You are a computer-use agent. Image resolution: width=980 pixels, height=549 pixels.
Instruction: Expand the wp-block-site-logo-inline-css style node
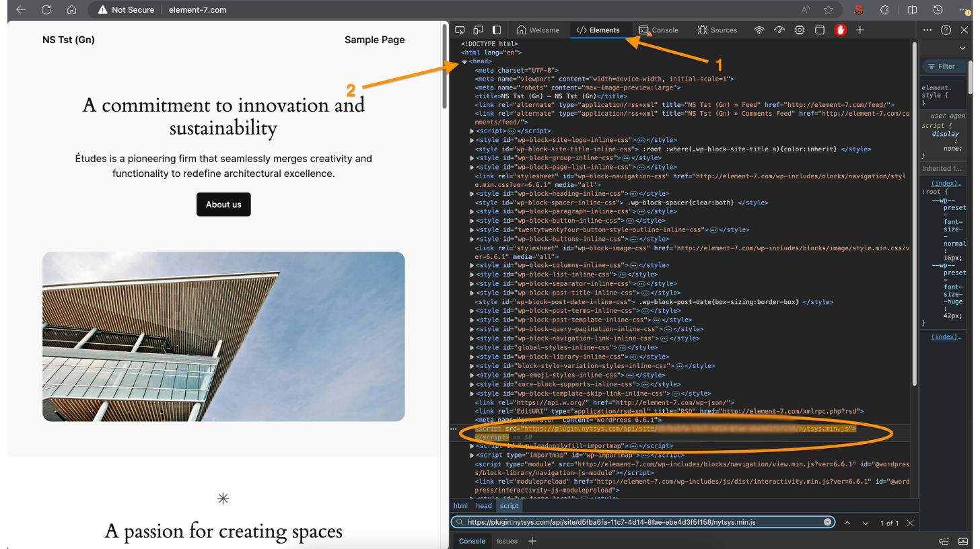472,140
